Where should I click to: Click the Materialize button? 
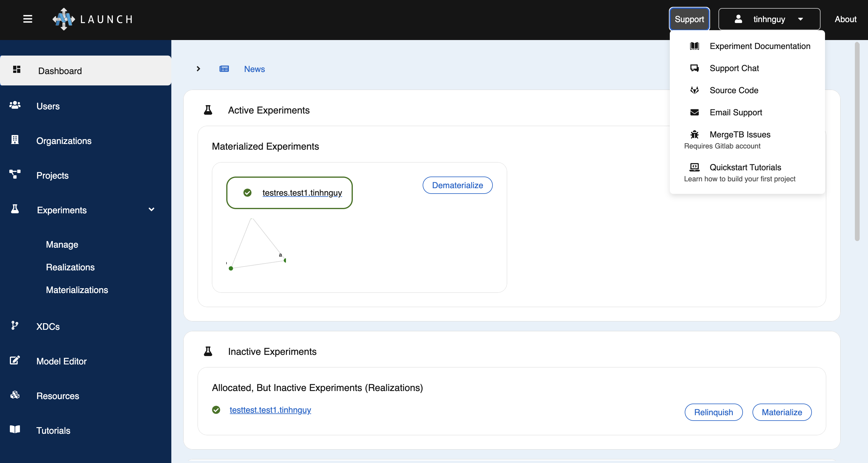(781, 412)
